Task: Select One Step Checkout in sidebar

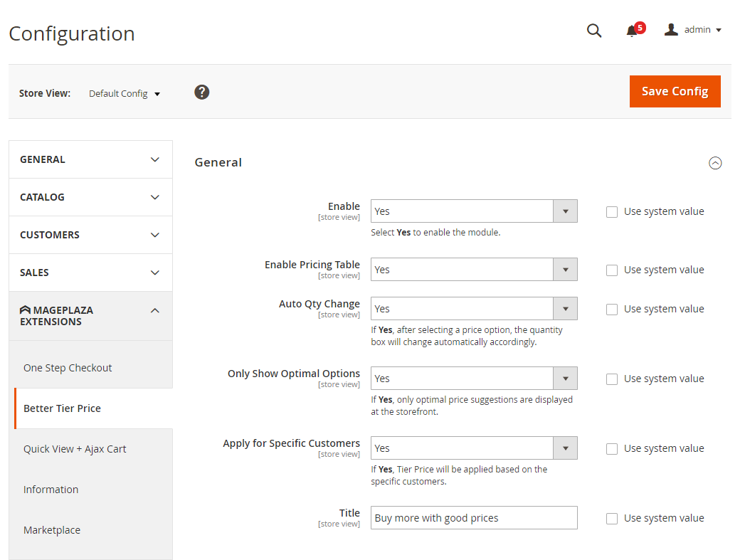Action: pos(68,368)
